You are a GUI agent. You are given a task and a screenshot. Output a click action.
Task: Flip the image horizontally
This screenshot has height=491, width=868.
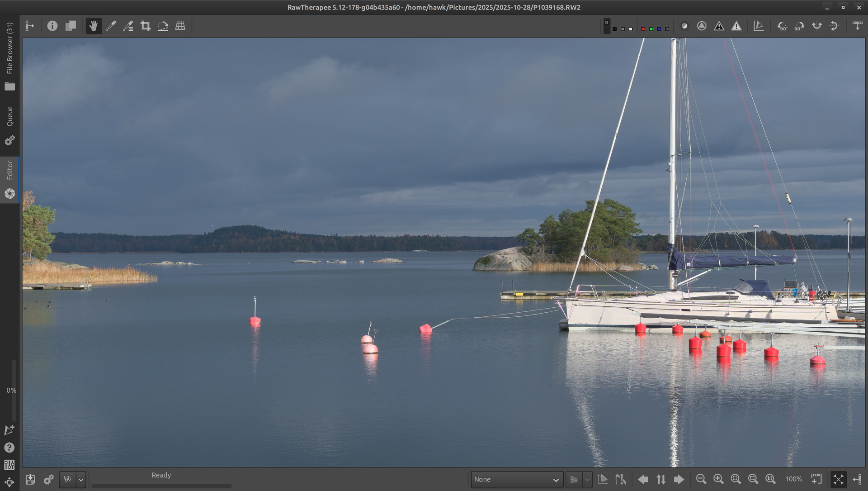(x=816, y=26)
